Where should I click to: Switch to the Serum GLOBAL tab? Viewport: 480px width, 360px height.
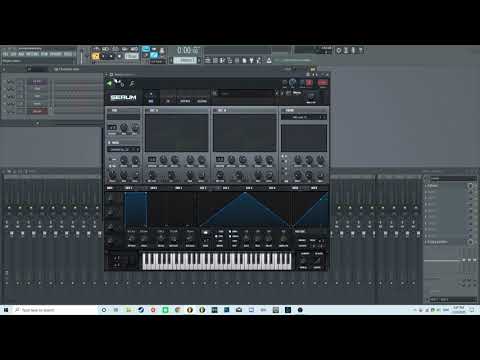pos(202,101)
